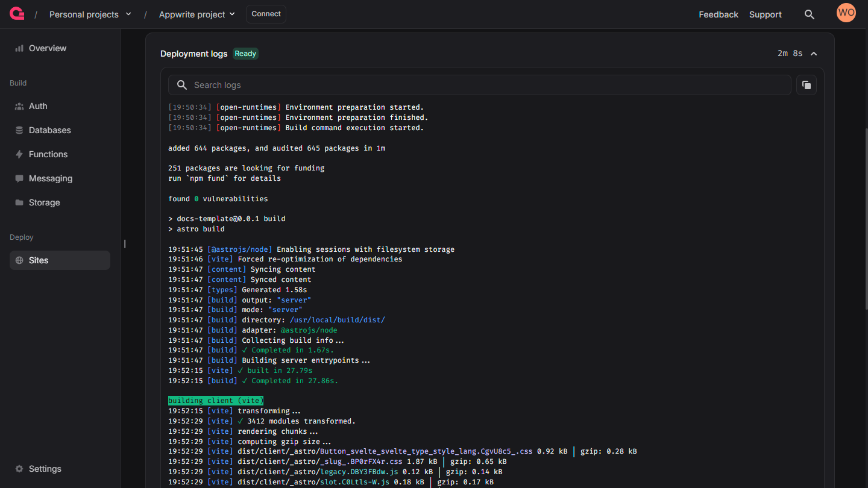Viewport: 868px width, 488px height.
Task: Click the Sites globe icon
Action: pyautogui.click(x=19, y=260)
